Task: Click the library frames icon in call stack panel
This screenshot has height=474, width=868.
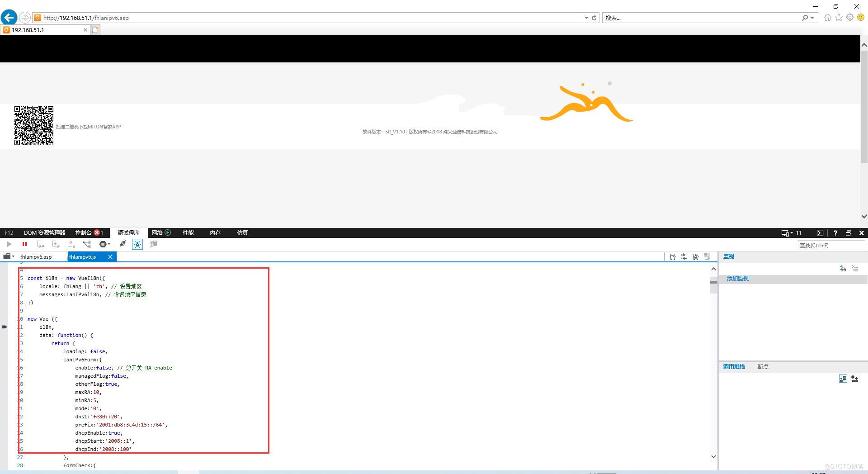Action: (855, 379)
